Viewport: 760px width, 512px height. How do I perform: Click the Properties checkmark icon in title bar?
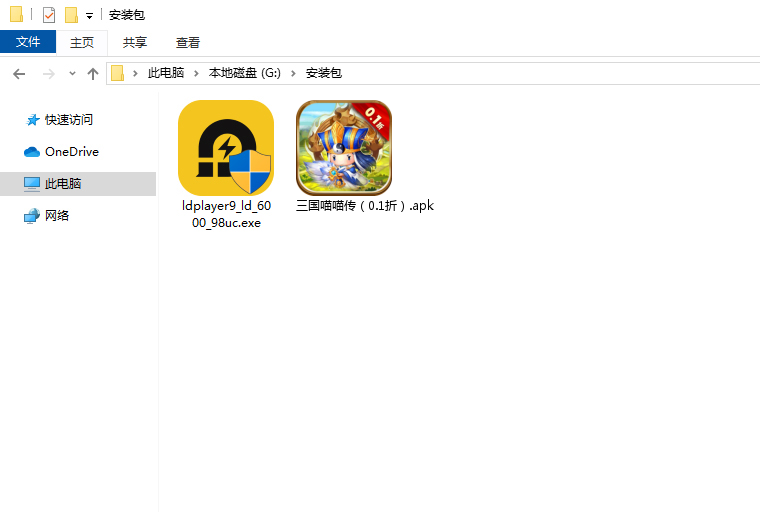(49, 15)
